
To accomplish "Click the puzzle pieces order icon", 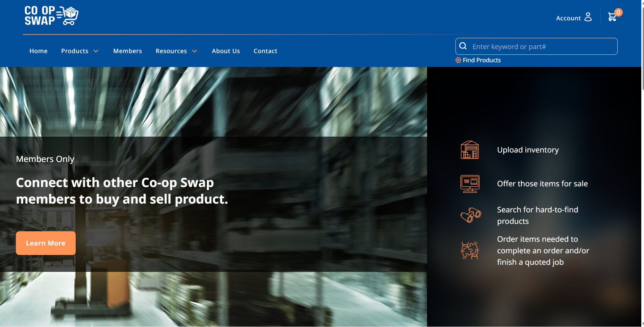I will click(470, 251).
